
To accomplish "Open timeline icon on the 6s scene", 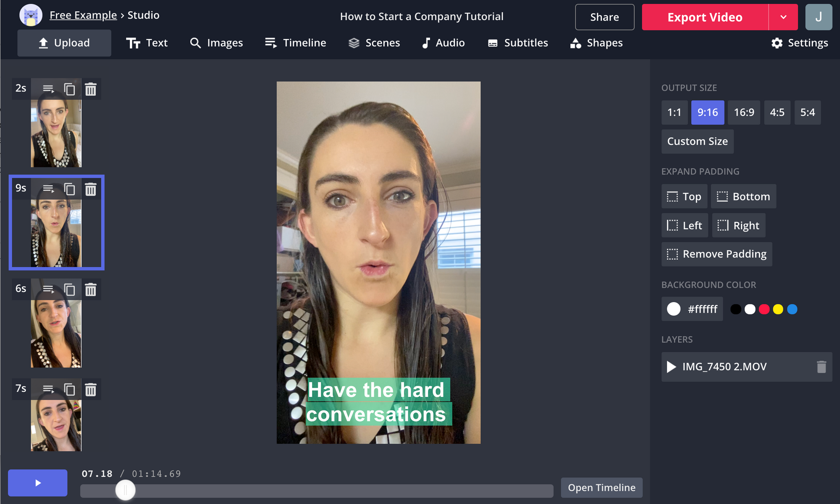I will pos(48,290).
